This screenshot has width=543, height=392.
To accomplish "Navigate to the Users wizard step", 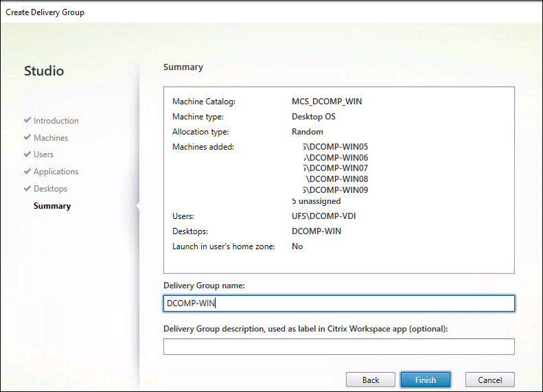I will click(x=43, y=155).
